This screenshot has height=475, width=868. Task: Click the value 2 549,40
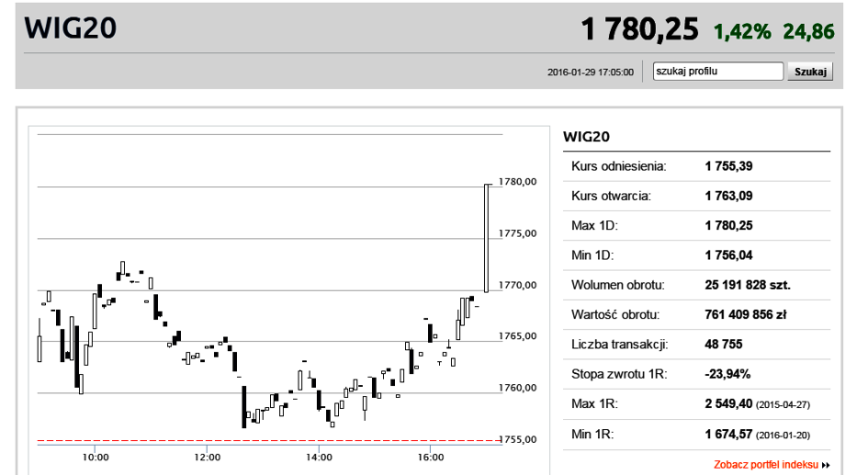pyautogui.click(x=728, y=404)
